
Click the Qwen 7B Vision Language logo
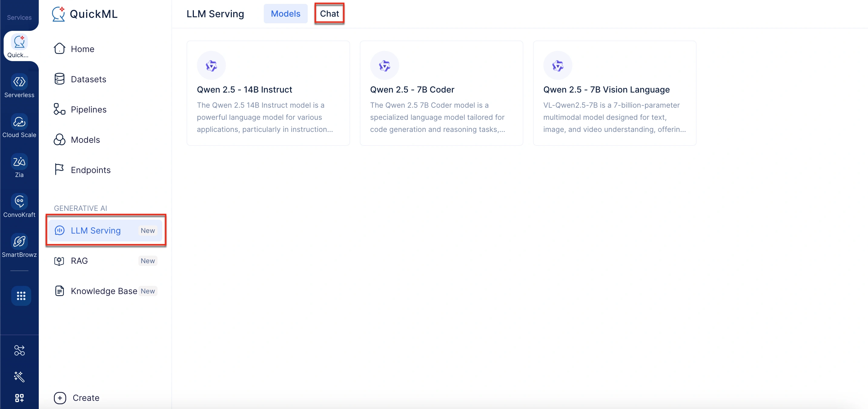[558, 66]
